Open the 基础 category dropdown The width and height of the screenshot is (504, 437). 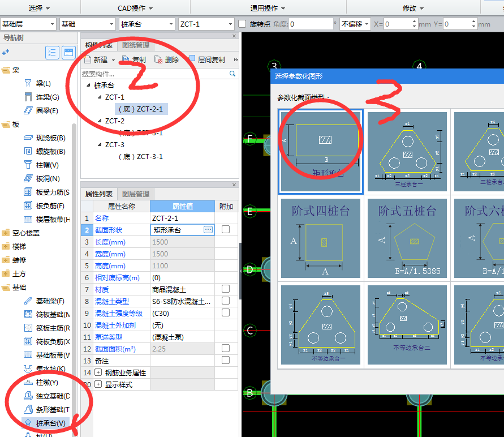click(x=88, y=24)
